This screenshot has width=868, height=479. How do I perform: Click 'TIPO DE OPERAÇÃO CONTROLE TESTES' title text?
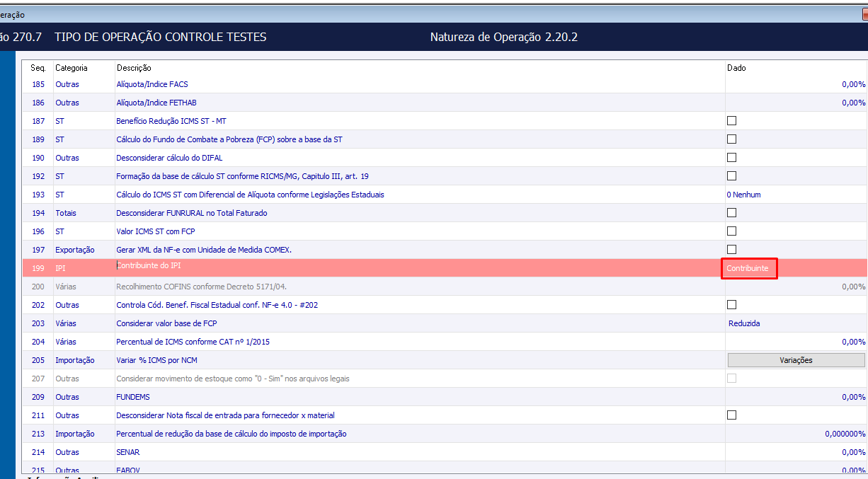pyautogui.click(x=160, y=37)
